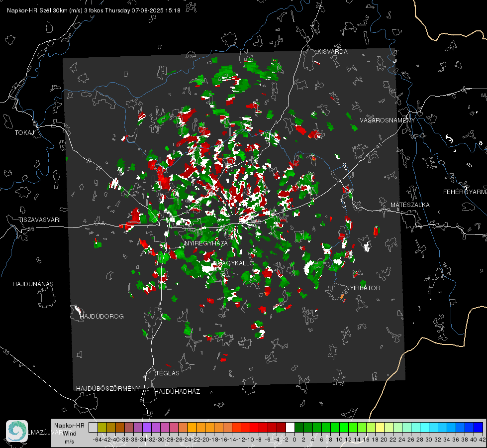Click the 'm/s' unit label in legend

(x=69, y=442)
